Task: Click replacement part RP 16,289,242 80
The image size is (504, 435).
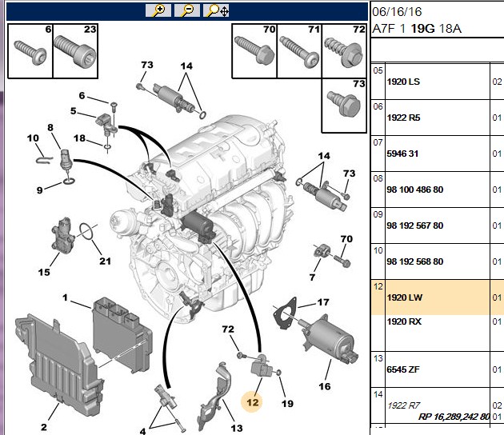Action: pyautogui.click(x=454, y=417)
